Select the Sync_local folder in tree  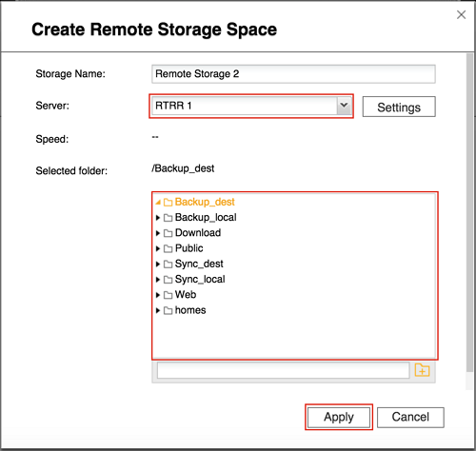(x=200, y=279)
